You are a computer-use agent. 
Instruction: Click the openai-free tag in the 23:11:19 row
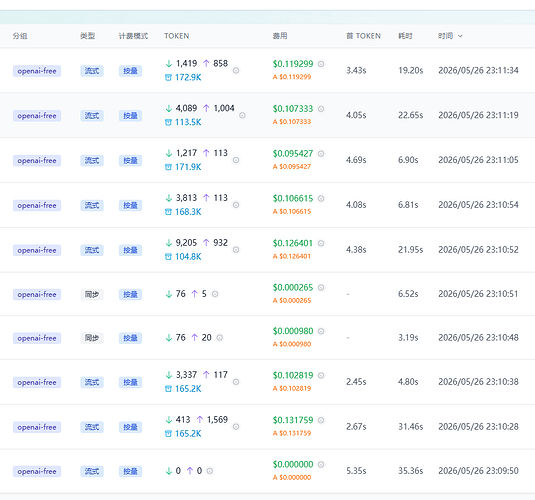(37, 116)
